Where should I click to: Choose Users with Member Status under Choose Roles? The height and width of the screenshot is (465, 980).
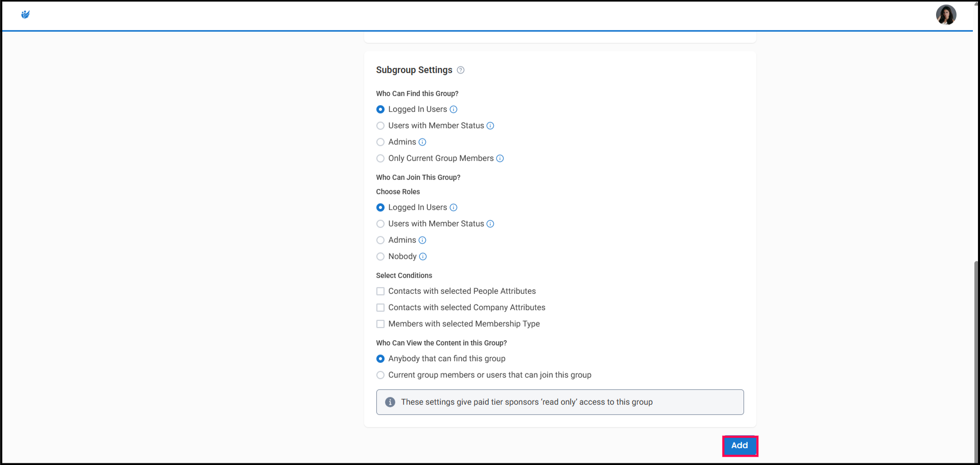(x=380, y=224)
